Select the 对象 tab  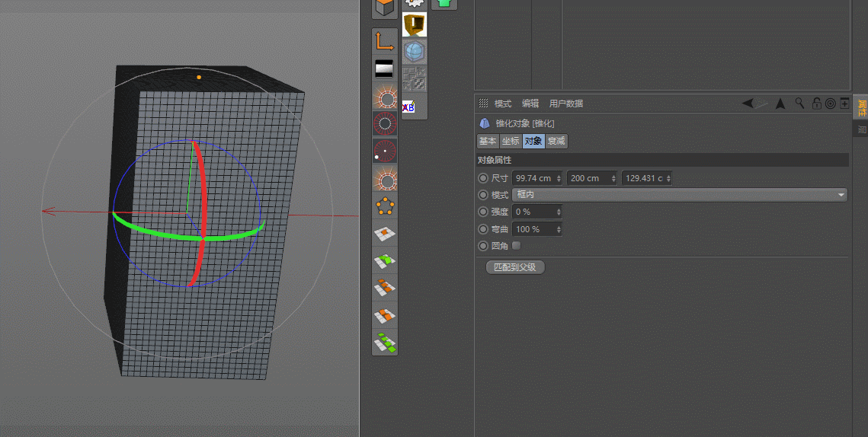[x=533, y=141]
